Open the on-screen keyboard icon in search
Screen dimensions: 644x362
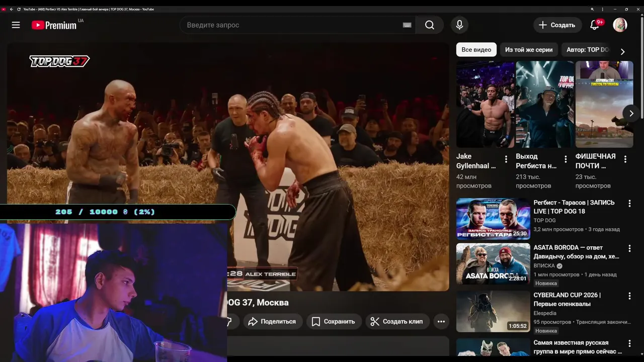[x=407, y=25]
